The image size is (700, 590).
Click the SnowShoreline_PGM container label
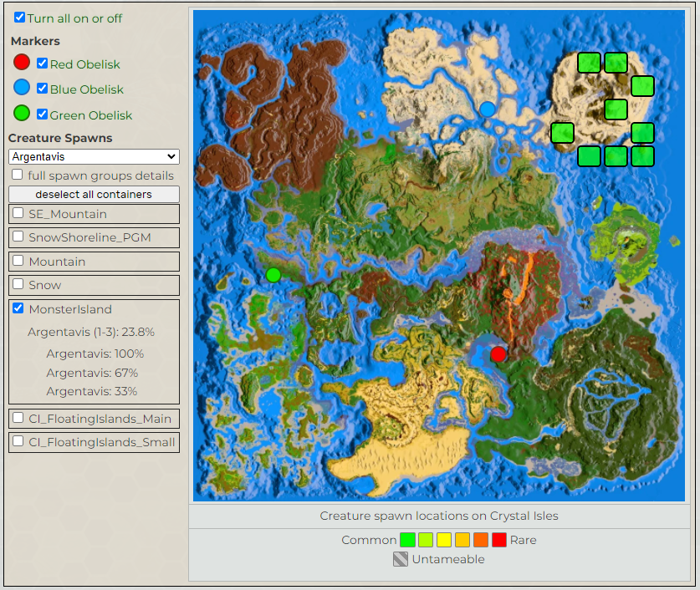point(89,237)
